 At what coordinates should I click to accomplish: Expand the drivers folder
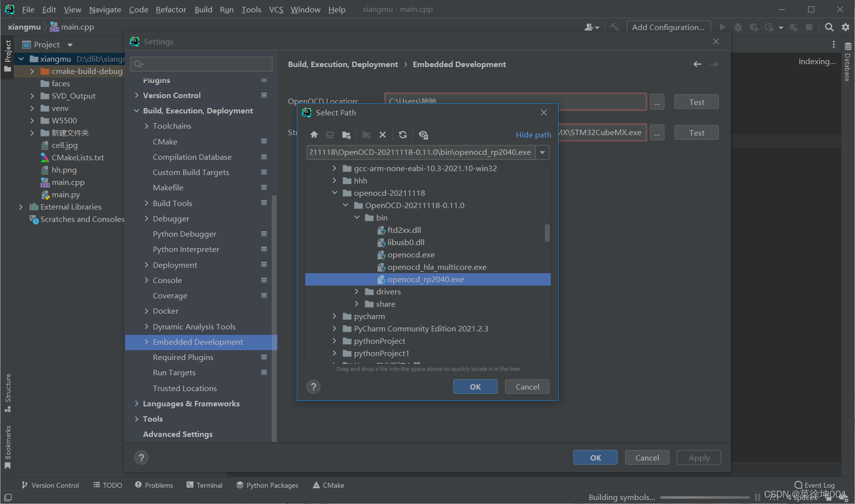(x=357, y=291)
